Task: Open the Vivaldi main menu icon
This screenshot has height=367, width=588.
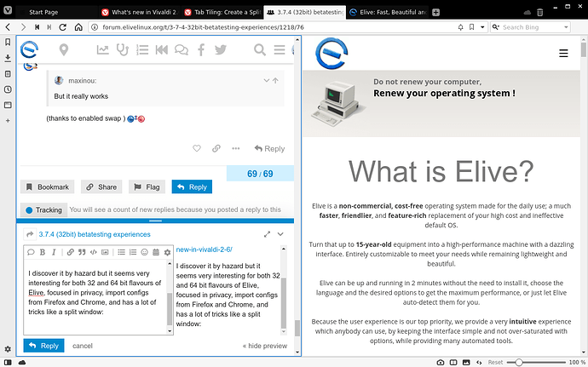Action: pyautogui.click(x=8, y=9)
